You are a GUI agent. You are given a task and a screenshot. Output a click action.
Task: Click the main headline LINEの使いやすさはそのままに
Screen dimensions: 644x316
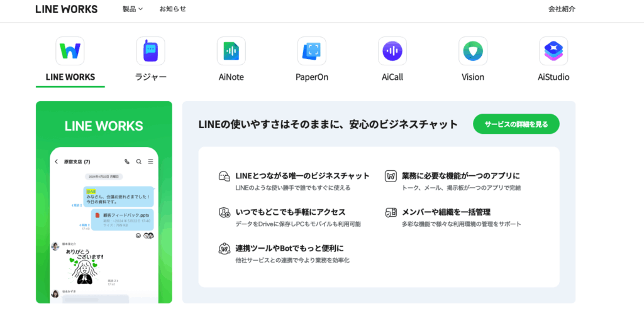click(328, 124)
